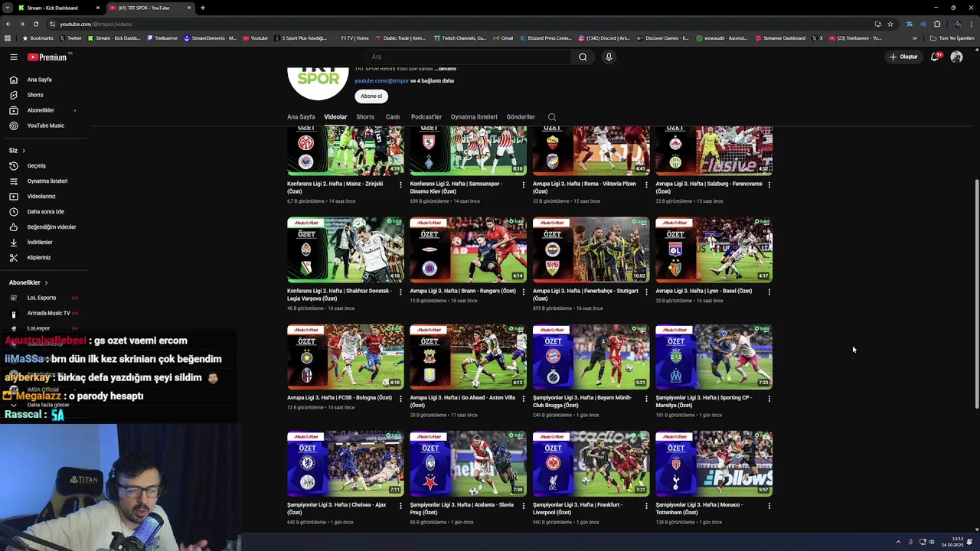Image resolution: width=980 pixels, height=551 pixels.
Task: Switch to the channel Ana Sayfa tab
Action: [x=301, y=117]
